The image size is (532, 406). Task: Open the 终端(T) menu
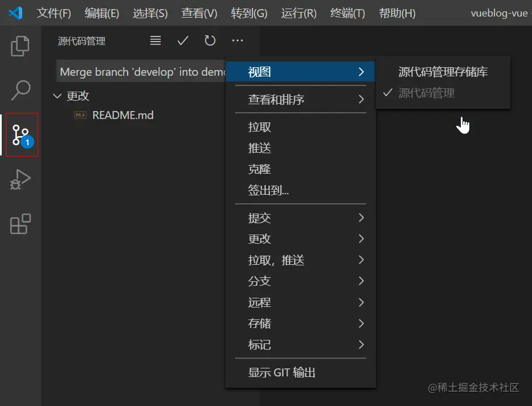[x=347, y=13]
